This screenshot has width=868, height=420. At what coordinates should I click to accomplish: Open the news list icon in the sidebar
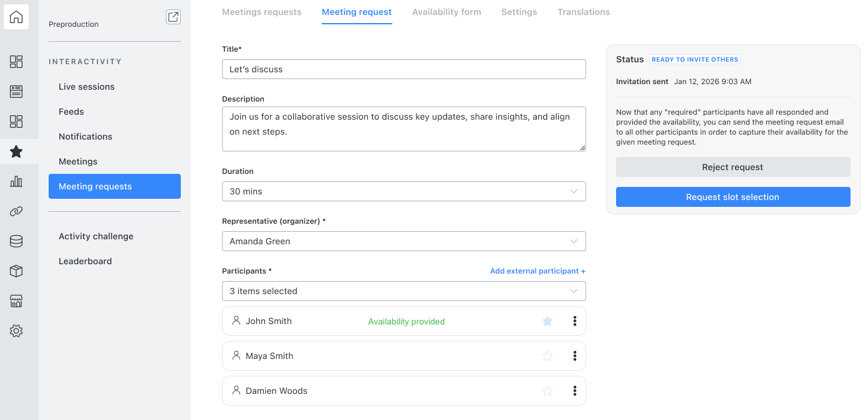[x=16, y=92]
